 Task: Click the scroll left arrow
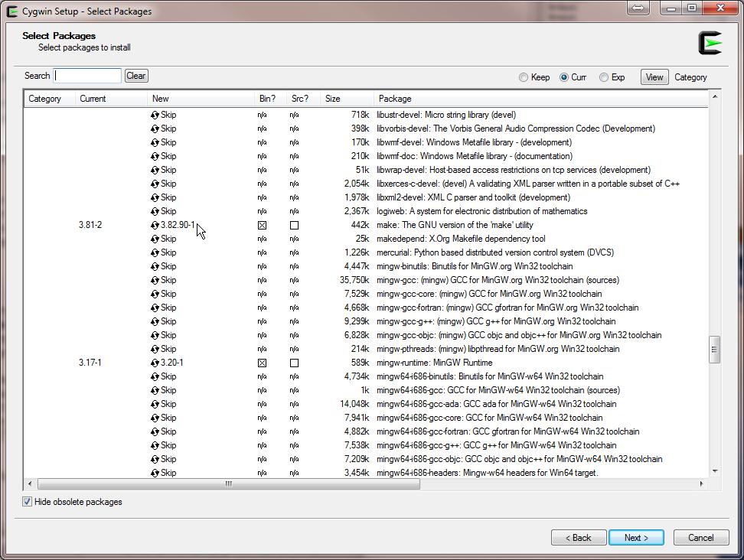[x=30, y=483]
